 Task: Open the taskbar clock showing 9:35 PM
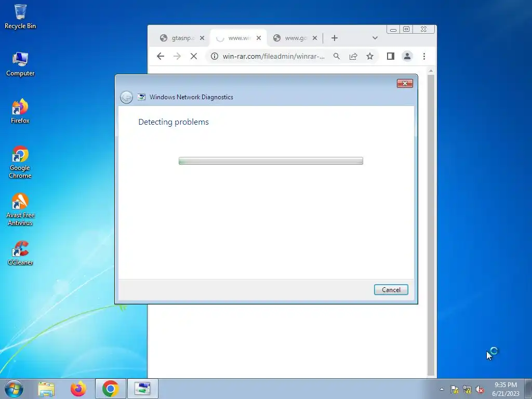506,389
